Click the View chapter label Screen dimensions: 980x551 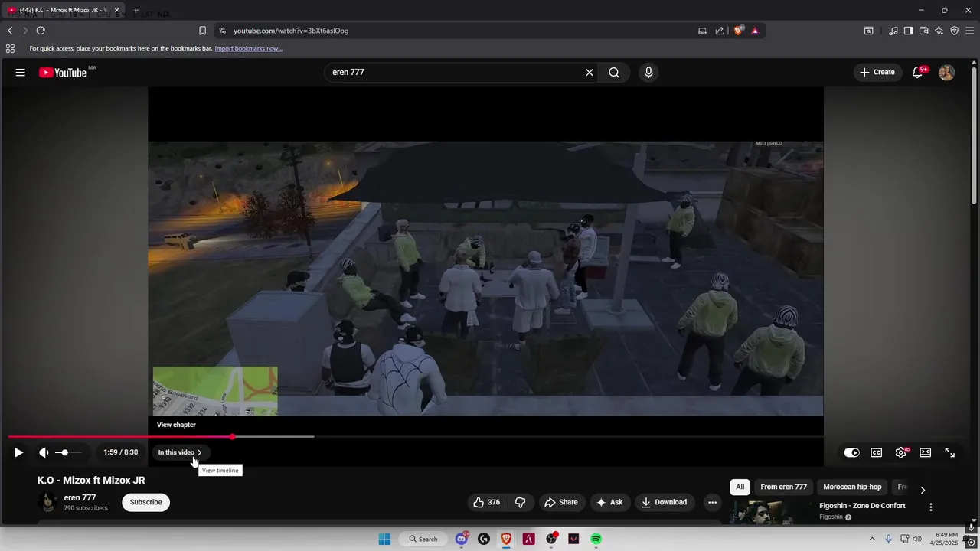click(176, 425)
